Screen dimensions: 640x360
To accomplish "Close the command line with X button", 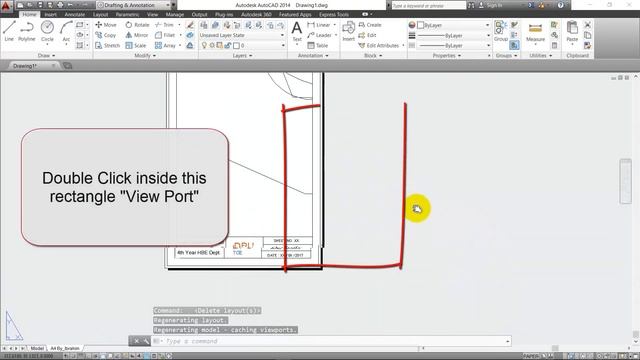I will [x=136, y=341].
